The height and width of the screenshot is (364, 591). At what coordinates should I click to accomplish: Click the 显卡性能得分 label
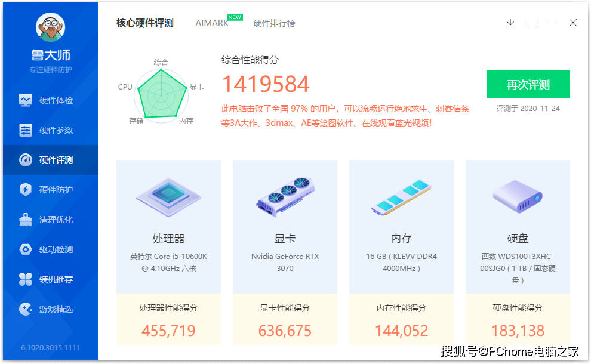click(x=285, y=308)
